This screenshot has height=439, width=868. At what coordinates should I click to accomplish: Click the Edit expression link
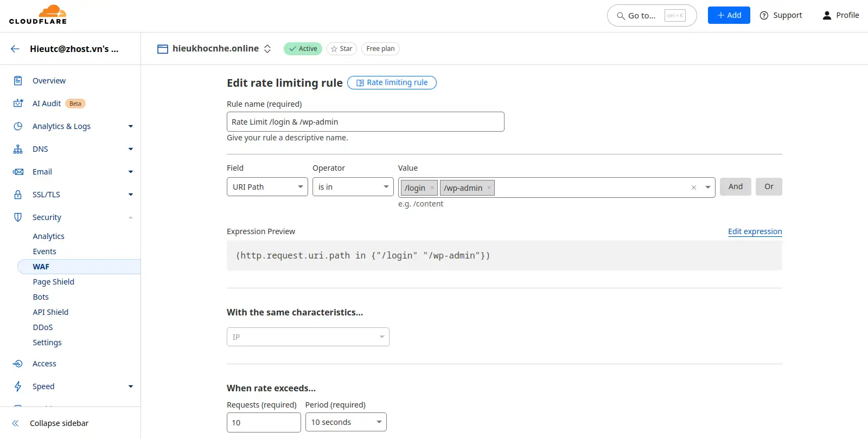pyautogui.click(x=755, y=231)
